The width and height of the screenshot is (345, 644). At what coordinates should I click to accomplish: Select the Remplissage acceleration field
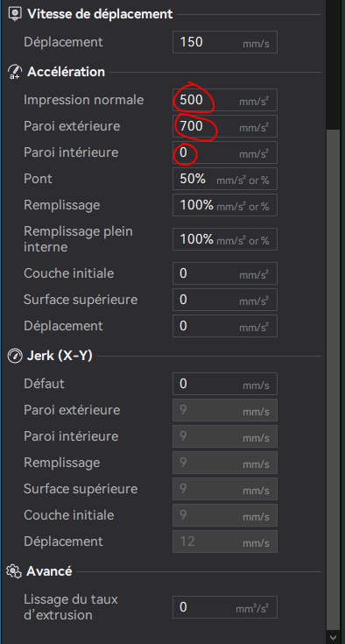point(225,205)
